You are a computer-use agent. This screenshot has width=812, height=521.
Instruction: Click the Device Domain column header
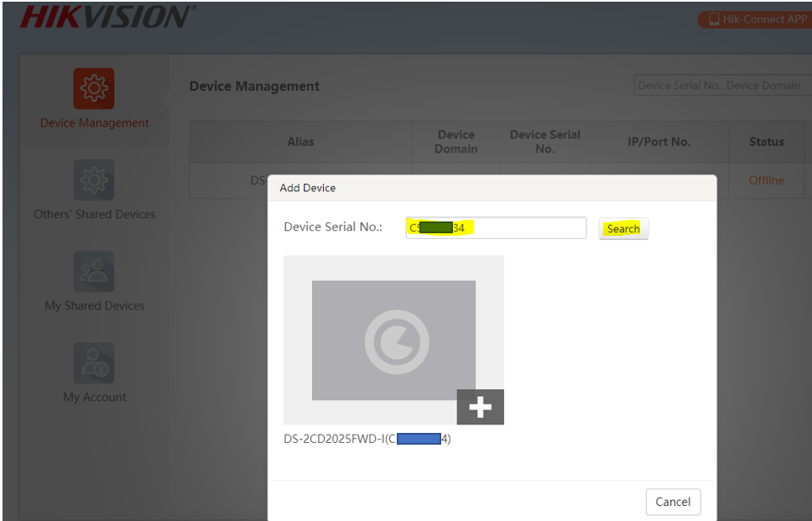pos(456,142)
